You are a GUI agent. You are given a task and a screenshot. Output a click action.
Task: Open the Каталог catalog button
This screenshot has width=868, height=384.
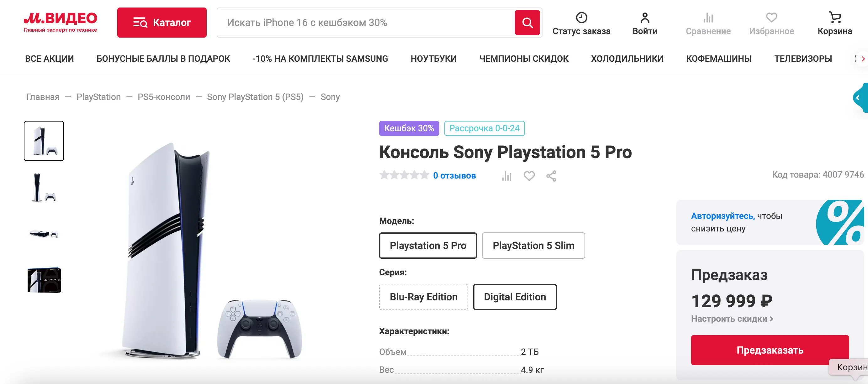click(x=162, y=23)
